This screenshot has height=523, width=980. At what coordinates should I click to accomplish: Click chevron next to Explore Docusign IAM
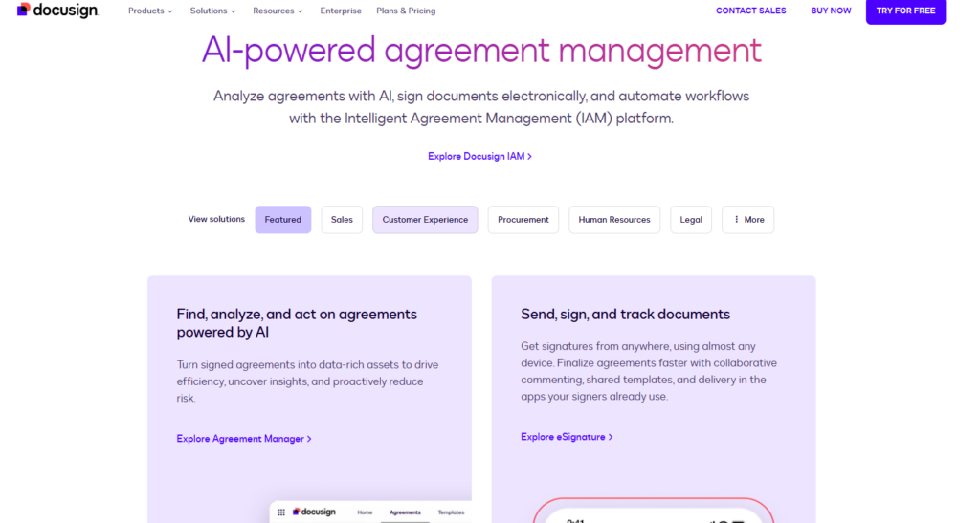[530, 157]
